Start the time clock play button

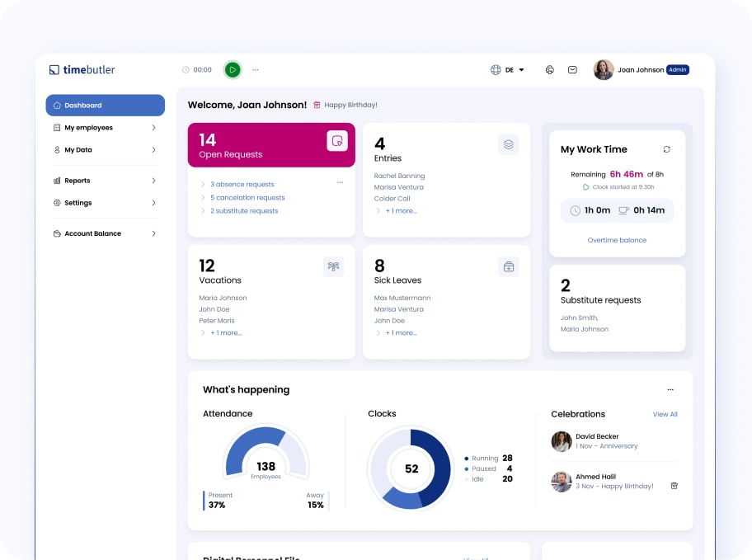coord(233,70)
